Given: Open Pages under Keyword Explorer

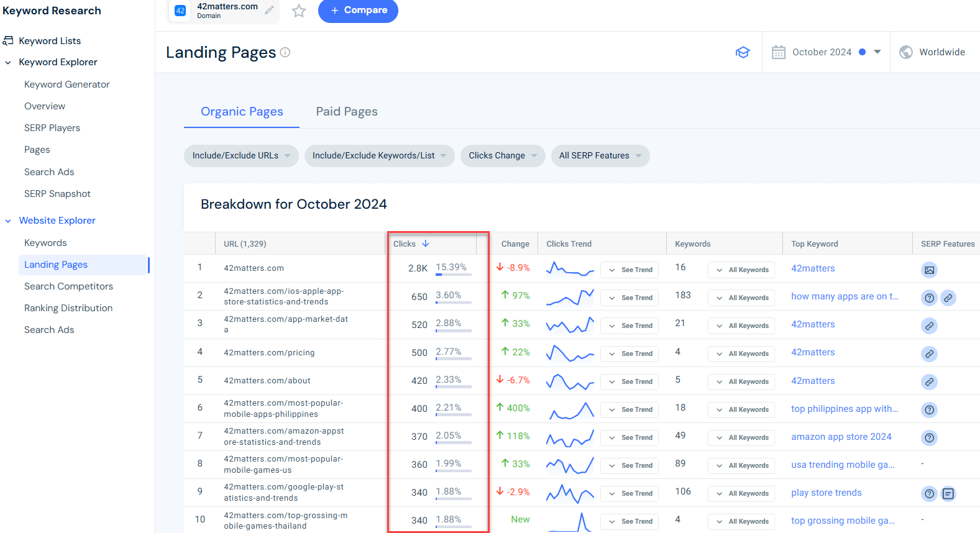Looking at the screenshot, I should [x=37, y=150].
